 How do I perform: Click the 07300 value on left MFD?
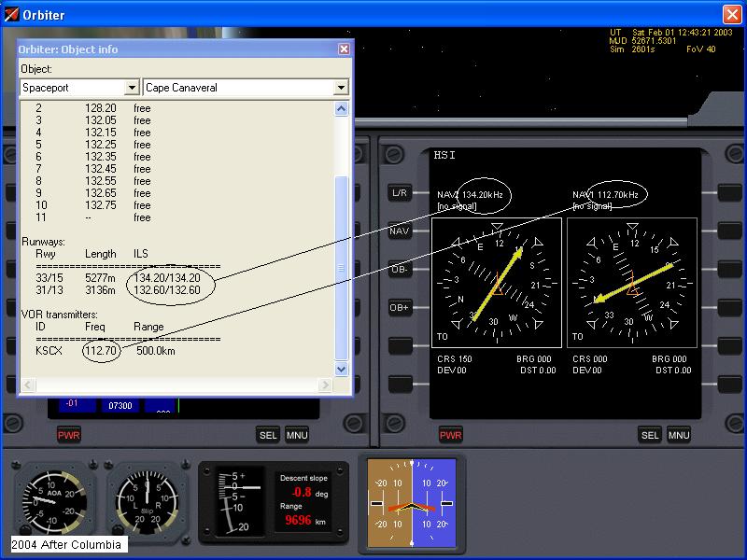click(x=120, y=406)
